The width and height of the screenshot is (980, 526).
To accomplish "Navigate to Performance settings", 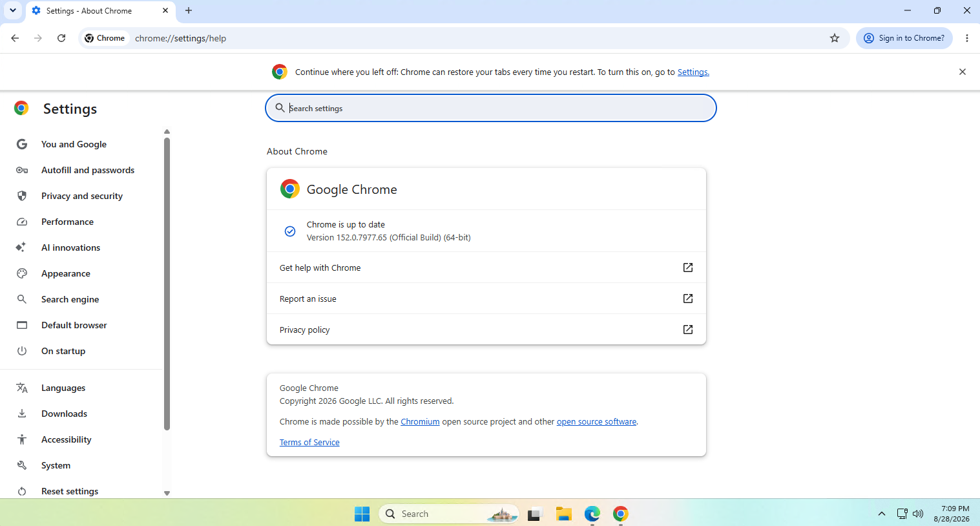I will tap(67, 222).
